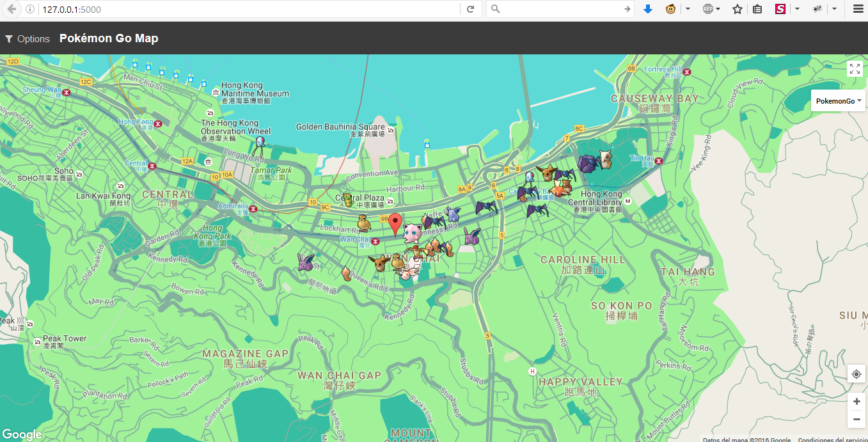This screenshot has height=442, width=868.
Task: Select the Pidgeotto marker
Action: click(418, 252)
